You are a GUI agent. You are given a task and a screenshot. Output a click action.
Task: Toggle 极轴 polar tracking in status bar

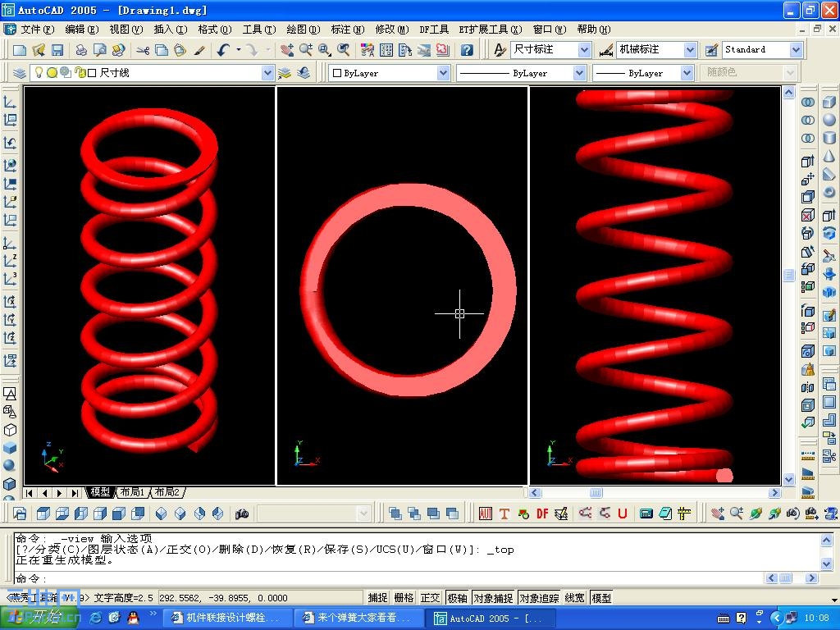(457, 598)
